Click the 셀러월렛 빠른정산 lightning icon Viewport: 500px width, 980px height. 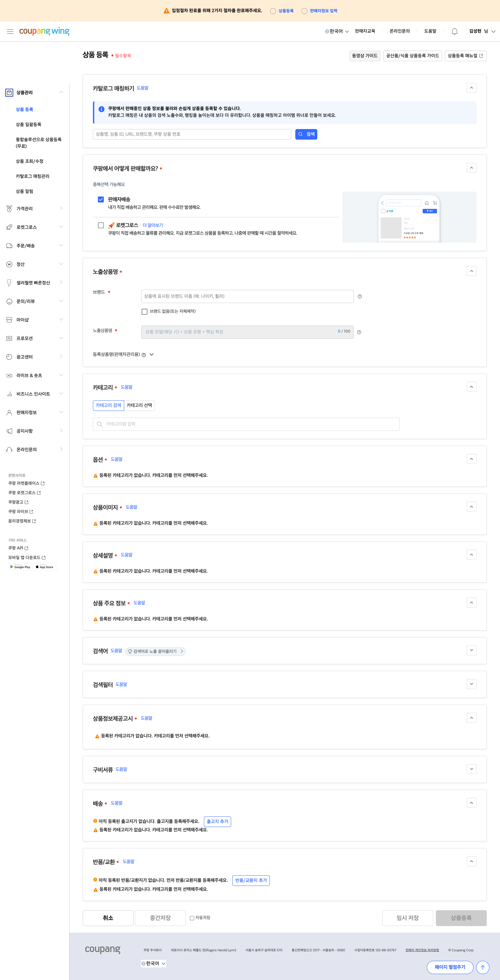click(x=9, y=283)
